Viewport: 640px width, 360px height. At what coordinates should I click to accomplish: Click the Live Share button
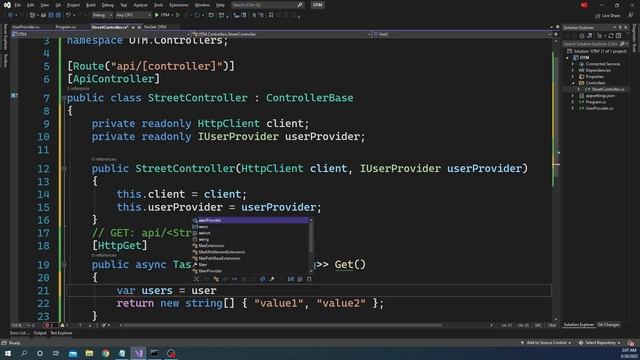(x=608, y=16)
